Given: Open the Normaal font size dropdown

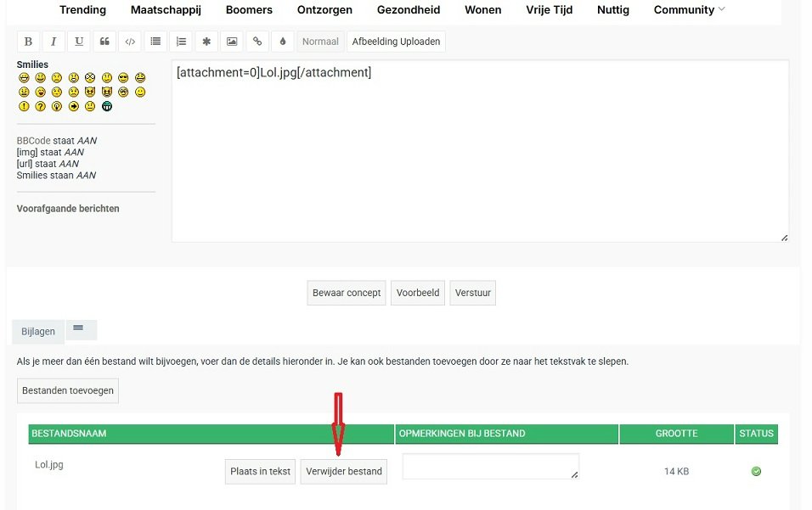Looking at the screenshot, I should tap(320, 42).
